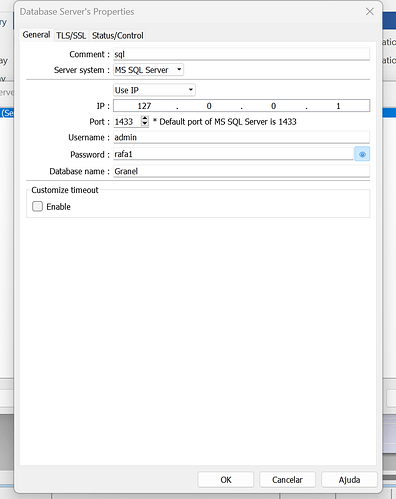Open the Status/Control tab
Image resolution: width=396 pixels, height=499 pixels.
pos(118,35)
